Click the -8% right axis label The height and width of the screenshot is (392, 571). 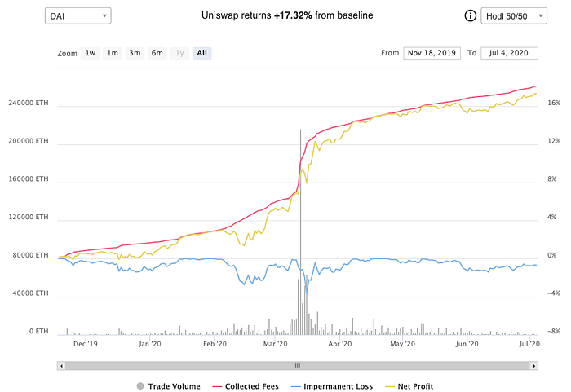(x=554, y=331)
